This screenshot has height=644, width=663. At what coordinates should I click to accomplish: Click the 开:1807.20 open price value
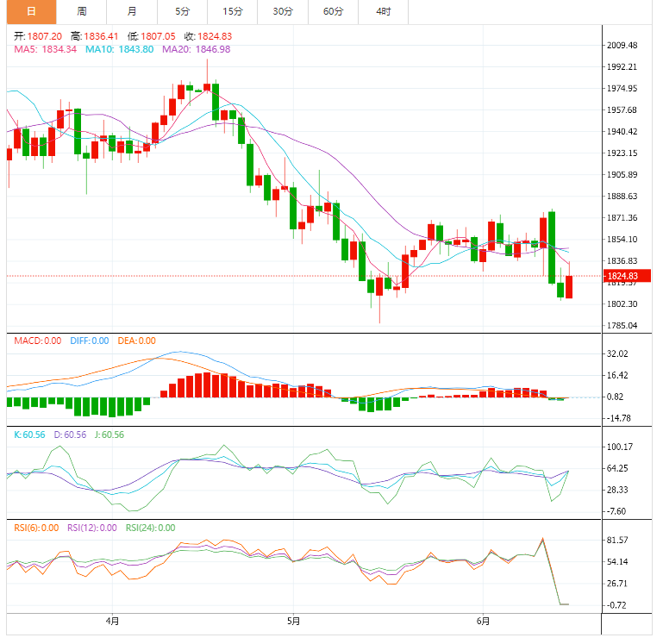coord(38,36)
